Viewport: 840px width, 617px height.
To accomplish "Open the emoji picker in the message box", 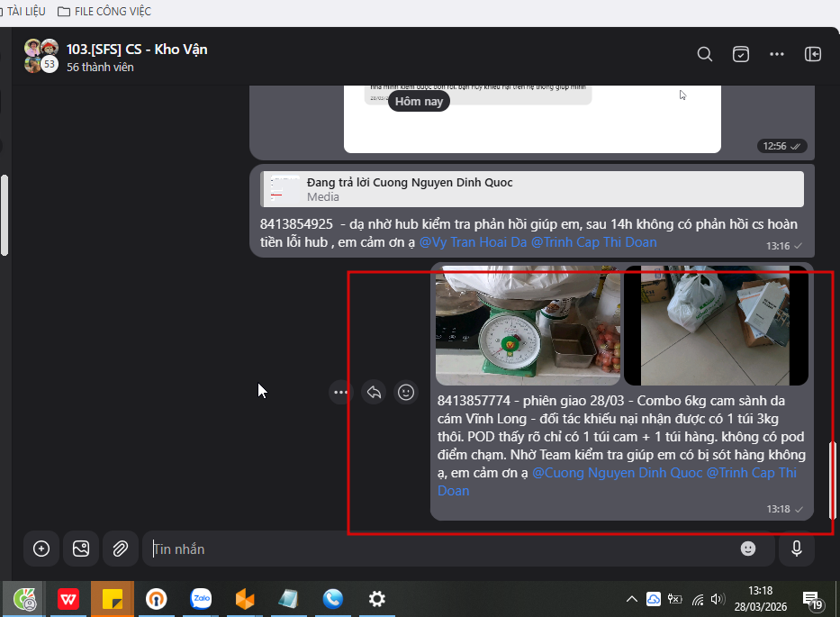I will pos(748,549).
